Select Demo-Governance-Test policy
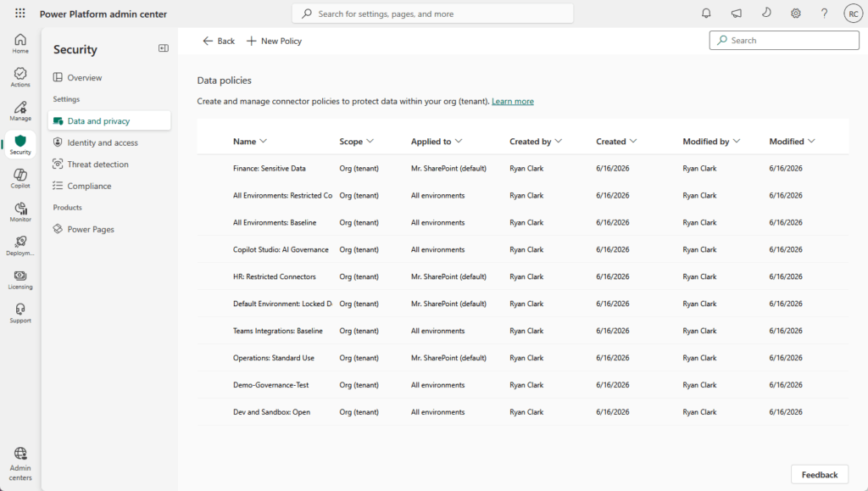Image resolution: width=868 pixels, height=491 pixels. click(270, 385)
